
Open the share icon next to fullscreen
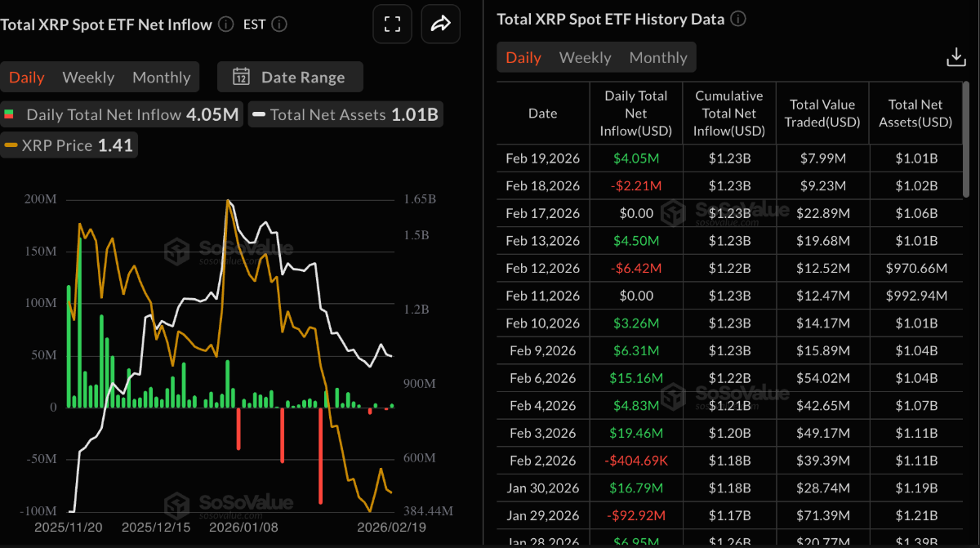click(440, 24)
